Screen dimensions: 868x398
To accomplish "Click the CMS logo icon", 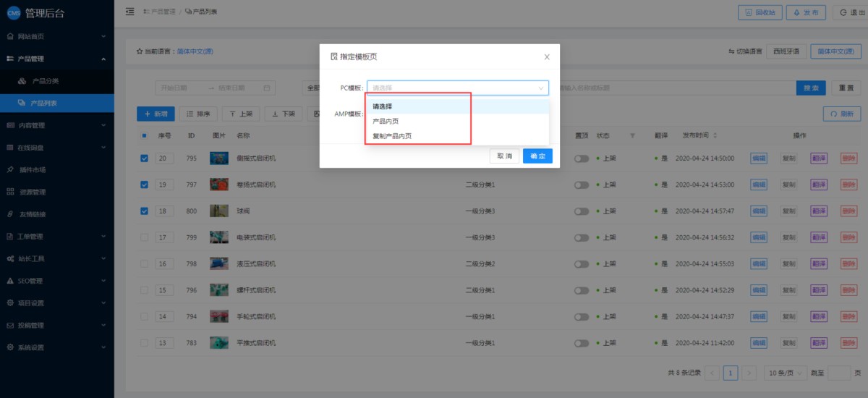I will (13, 12).
